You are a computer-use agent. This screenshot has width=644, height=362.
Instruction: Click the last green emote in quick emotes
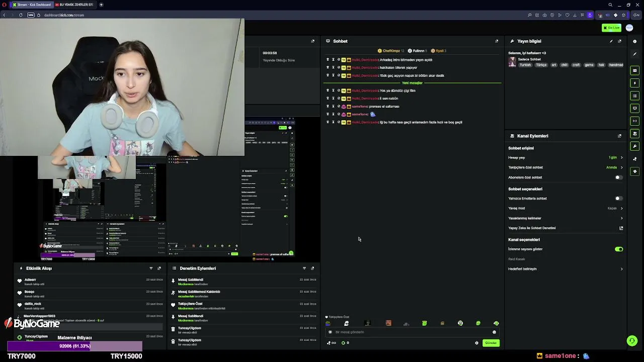coord(496,323)
